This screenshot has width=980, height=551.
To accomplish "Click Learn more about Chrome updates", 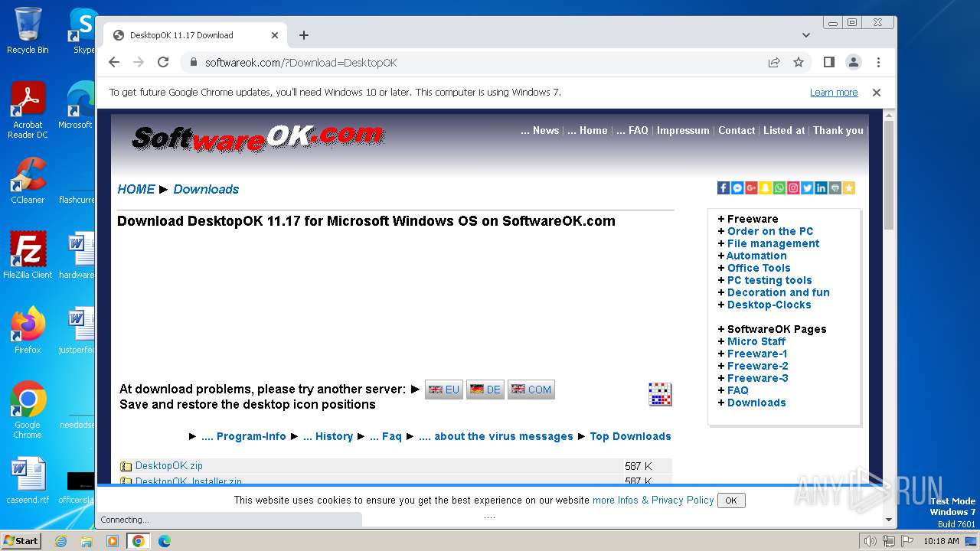I will click(834, 93).
